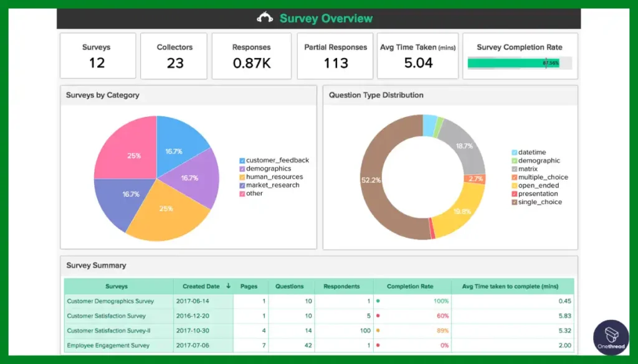Viewport: 638px width, 364px height.
Task: Click the 60% completion rate value
Action: (x=443, y=316)
